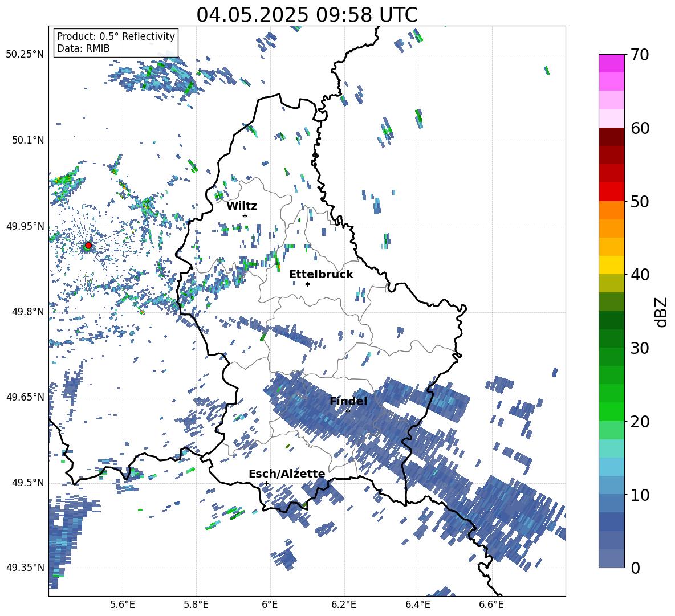Click the colorbar tick label 40

click(x=640, y=275)
